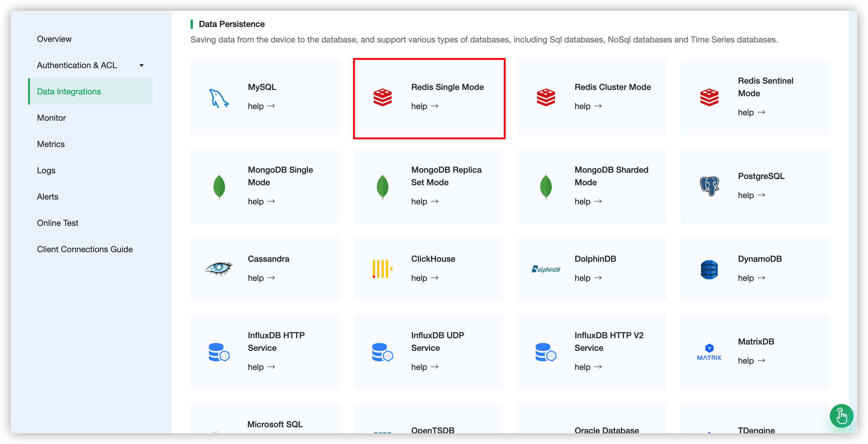Screen dimensions: 868x444
Task: Select the Oracle Database card title
Action: [x=607, y=430]
